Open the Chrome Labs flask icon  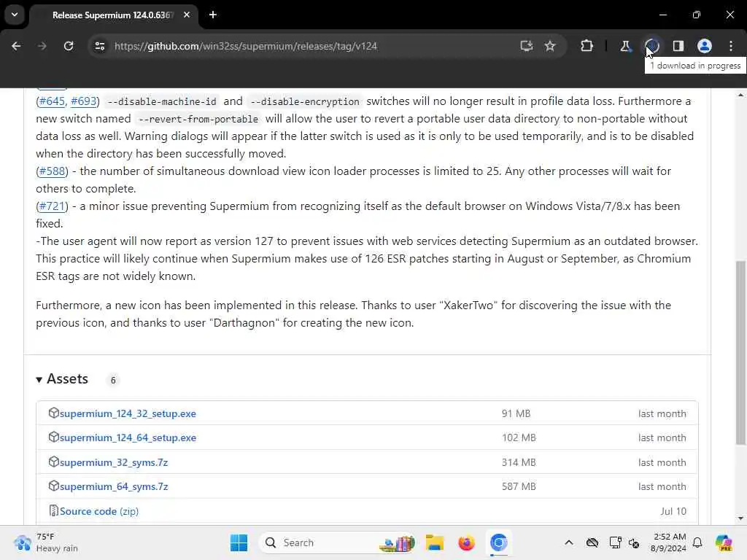(625, 46)
